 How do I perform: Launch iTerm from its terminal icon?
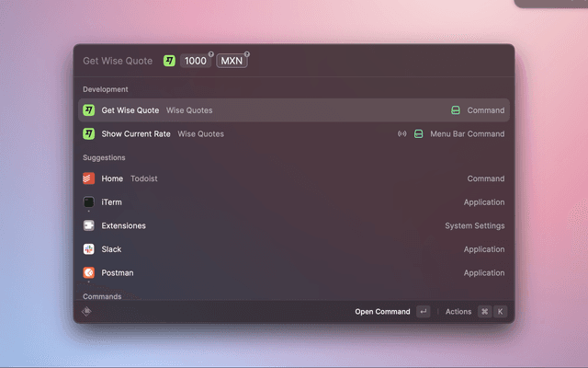click(89, 202)
